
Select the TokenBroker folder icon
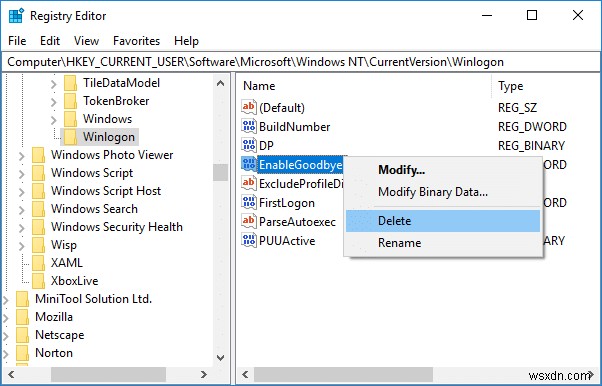click(70, 101)
